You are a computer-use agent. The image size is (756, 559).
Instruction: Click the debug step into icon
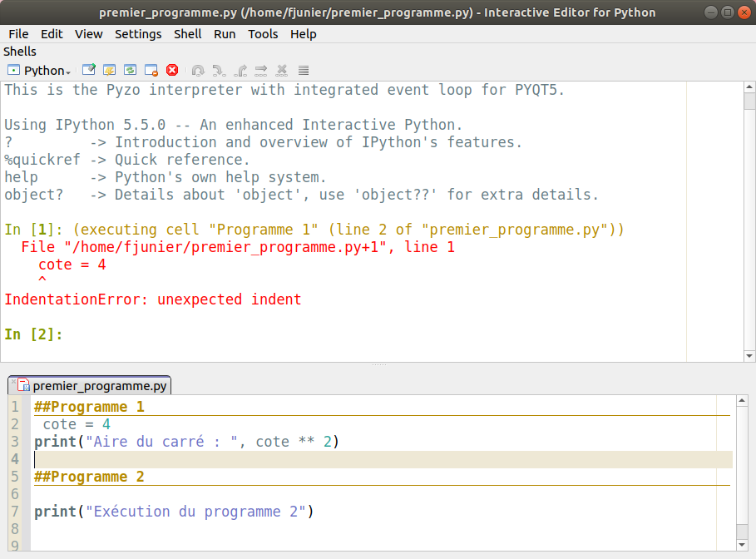pos(219,71)
